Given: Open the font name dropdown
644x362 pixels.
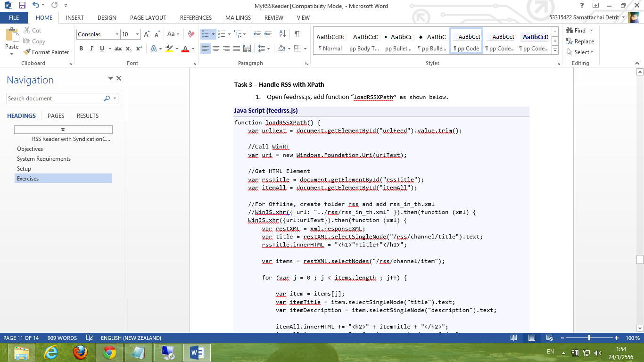Looking at the screenshot, I should (117, 34).
